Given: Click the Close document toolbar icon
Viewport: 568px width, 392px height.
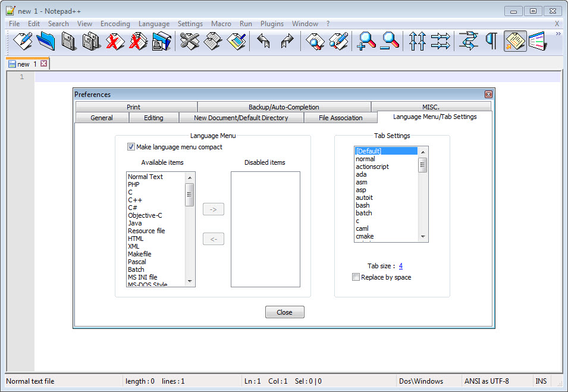Looking at the screenshot, I should pyautogui.click(x=115, y=41).
